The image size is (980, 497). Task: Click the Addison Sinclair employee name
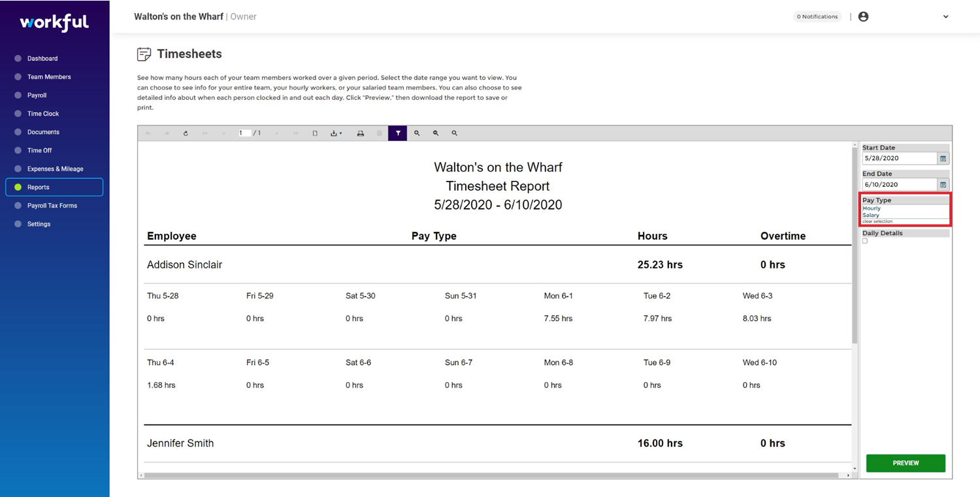click(184, 265)
